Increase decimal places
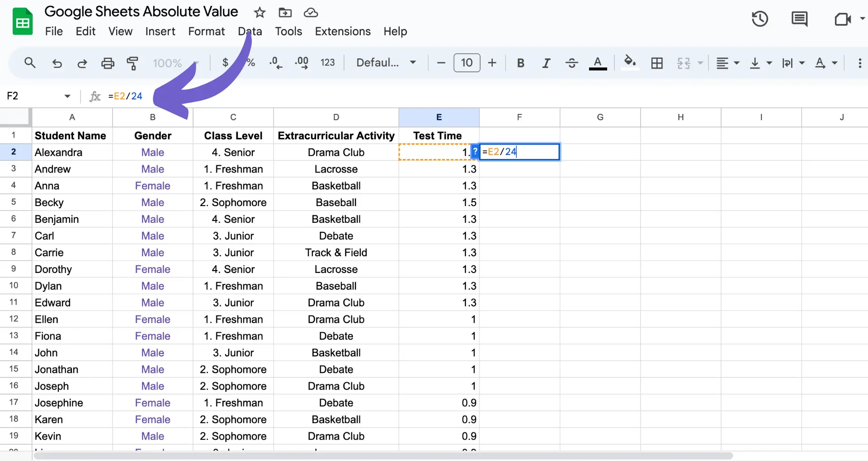Image resolution: width=868 pixels, height=461 pixels. click(x=302, y=62)
